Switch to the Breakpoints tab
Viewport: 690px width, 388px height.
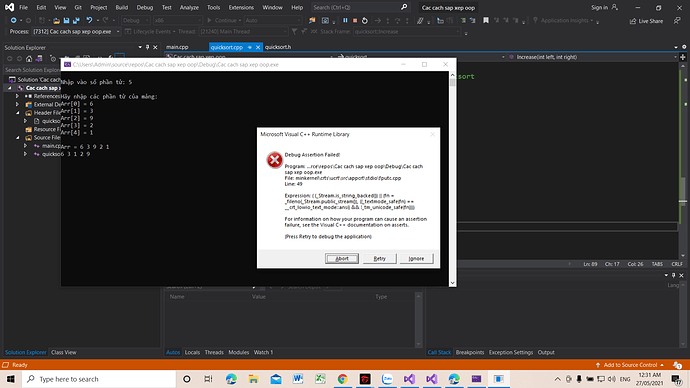470,352
